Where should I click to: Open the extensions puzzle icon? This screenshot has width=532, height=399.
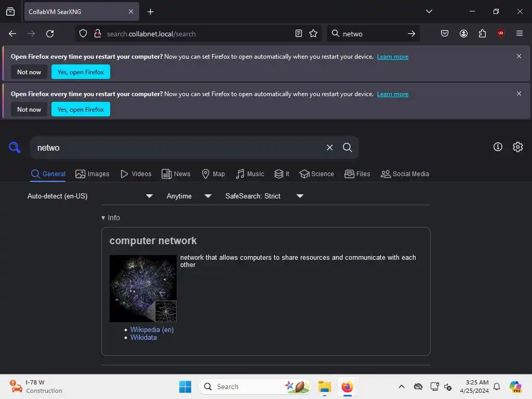point(482,34)
